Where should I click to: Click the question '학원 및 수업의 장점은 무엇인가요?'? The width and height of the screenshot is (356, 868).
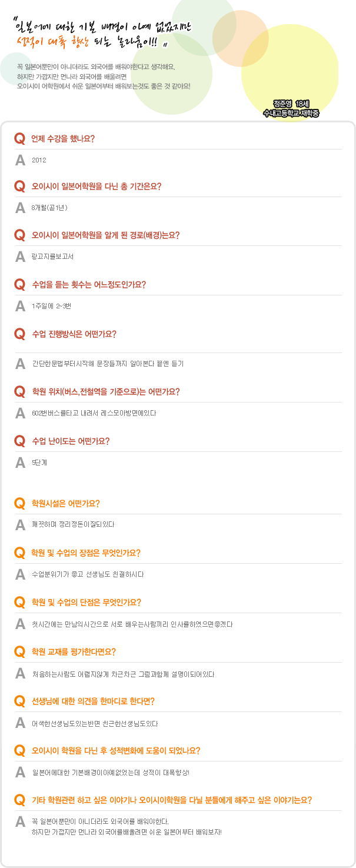(86, 553)
